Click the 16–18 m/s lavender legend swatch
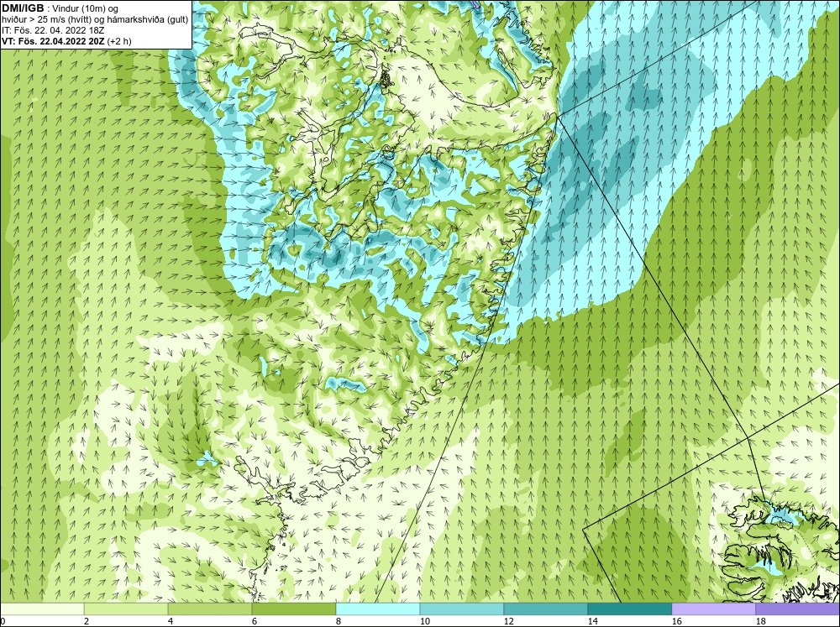This screenshot has height=627, width=840. pos(713,609)
